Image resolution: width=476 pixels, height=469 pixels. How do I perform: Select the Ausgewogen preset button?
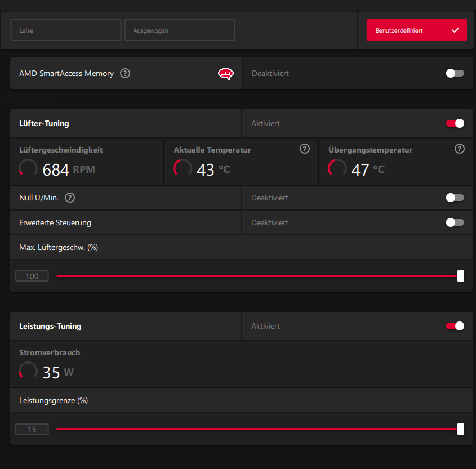[x=180, y=30]
